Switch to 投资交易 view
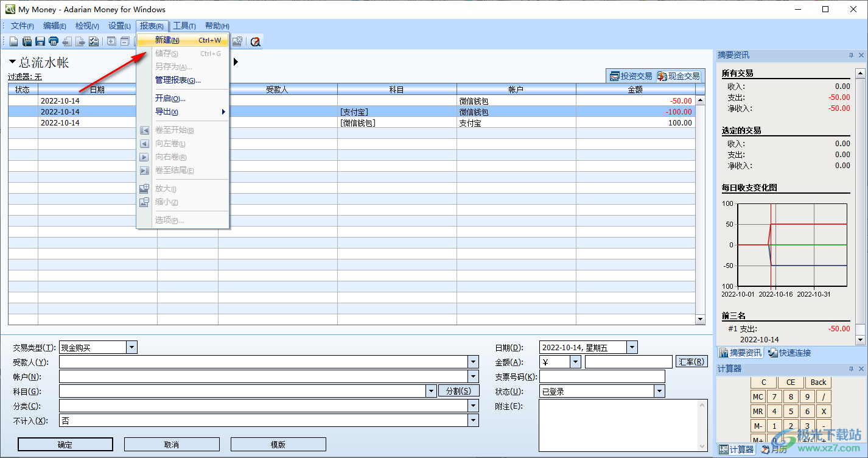This screenshot has width=868, height=458. click(631, 76)
